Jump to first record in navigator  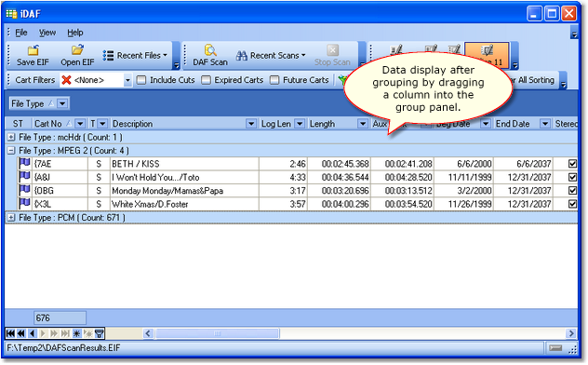click(10, 333)
